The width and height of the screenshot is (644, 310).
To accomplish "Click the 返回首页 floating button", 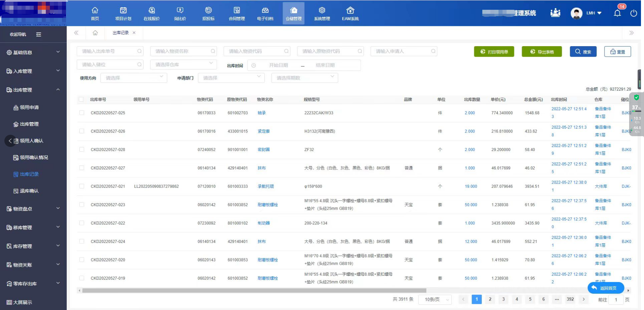I will (x=606, y=288).
